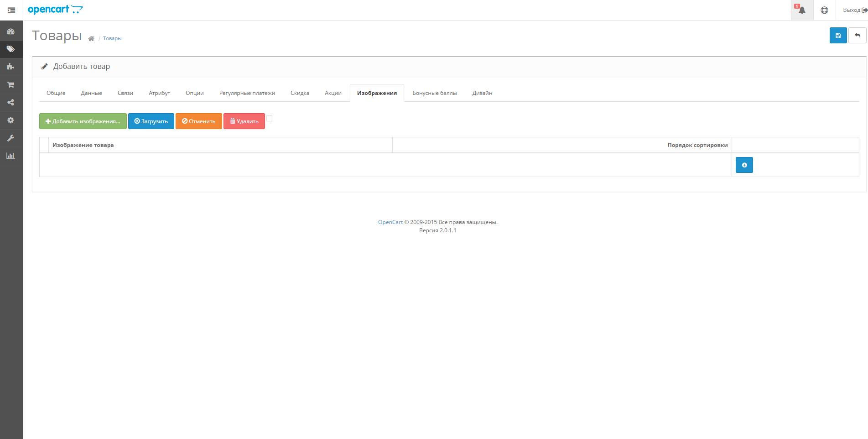The width and height of the screenshot is (868, 439).
Task: Open the OpenCart footer link
Action: [x=390, y=222]
